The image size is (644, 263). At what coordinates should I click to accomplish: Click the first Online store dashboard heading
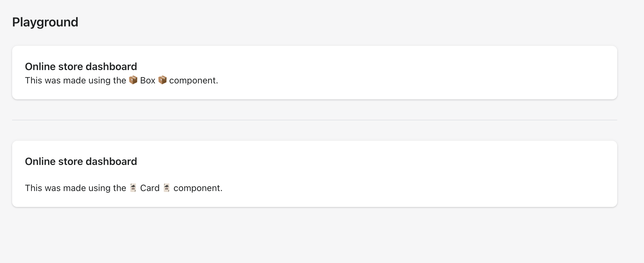pyautogui.click(x=81, y=66)
